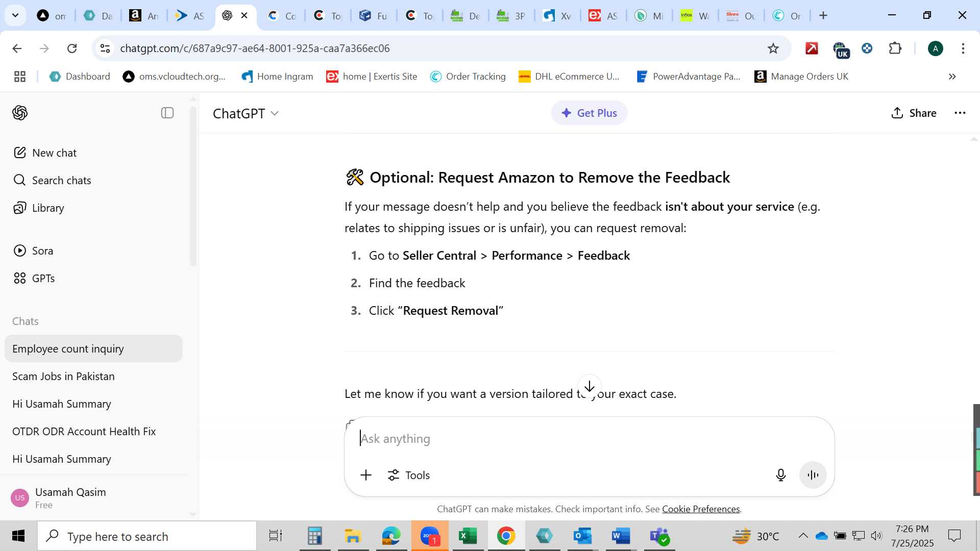Open the Windows Start menu
The height and width of the screenshot is (551, 980).
18,536
